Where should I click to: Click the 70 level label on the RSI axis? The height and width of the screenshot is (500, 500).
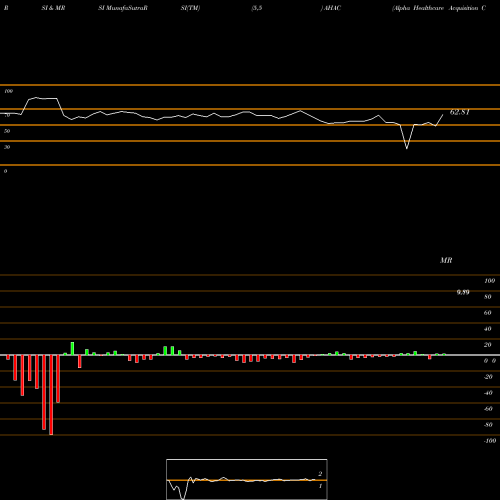coord(7,115)
